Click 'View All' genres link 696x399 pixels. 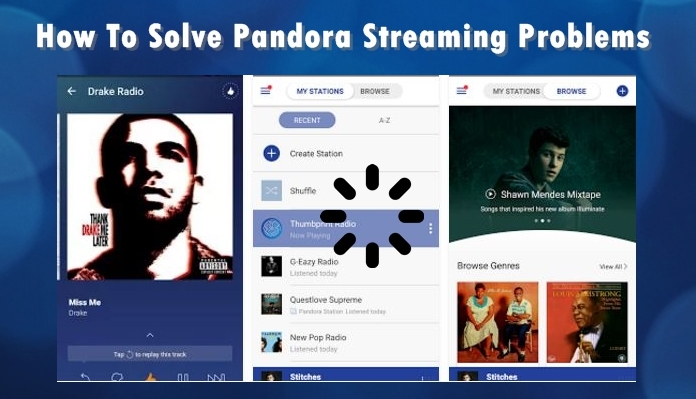point(613,266)
